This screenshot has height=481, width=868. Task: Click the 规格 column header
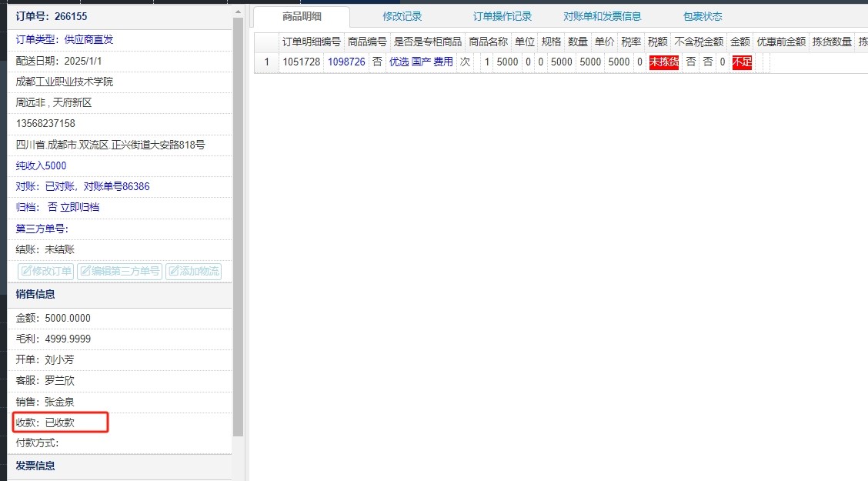[552, 42]
